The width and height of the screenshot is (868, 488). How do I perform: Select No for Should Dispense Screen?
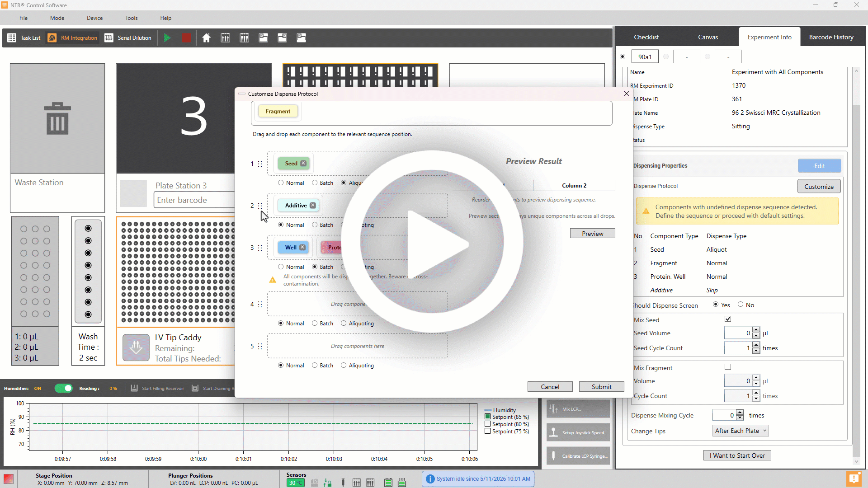coord(741,305)
